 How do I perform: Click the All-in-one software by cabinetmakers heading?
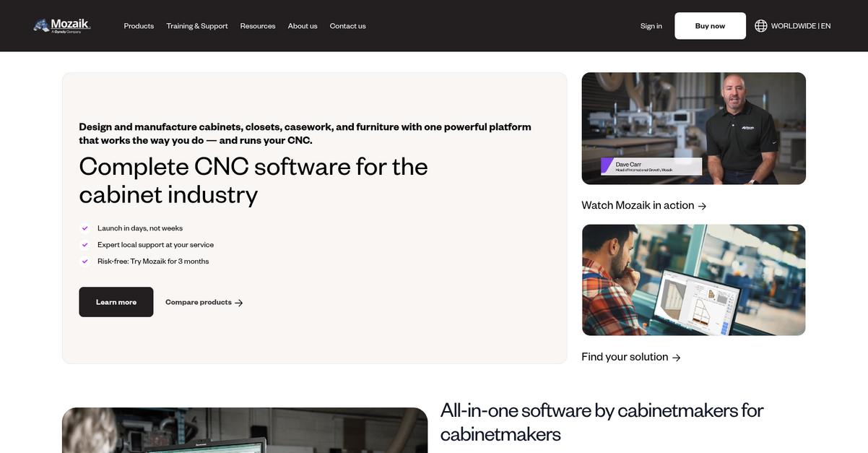coord(602,422)
